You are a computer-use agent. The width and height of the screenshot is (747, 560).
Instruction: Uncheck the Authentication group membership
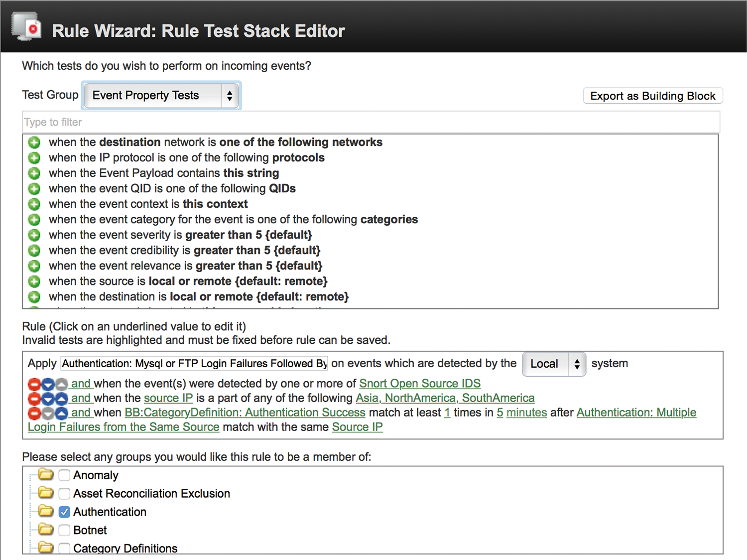(x=64, y=512)
